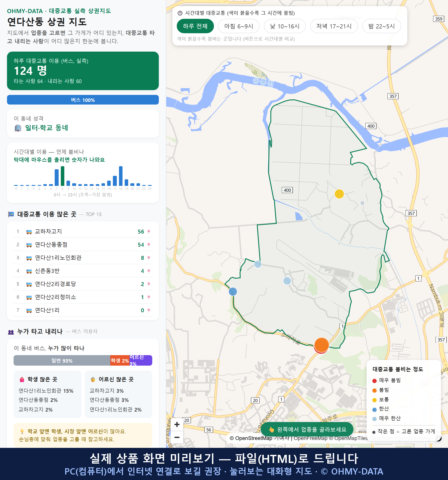The image size is (448, 480).
Task: Click the 18시 bar in hourly chart
Action: [121, 176]
